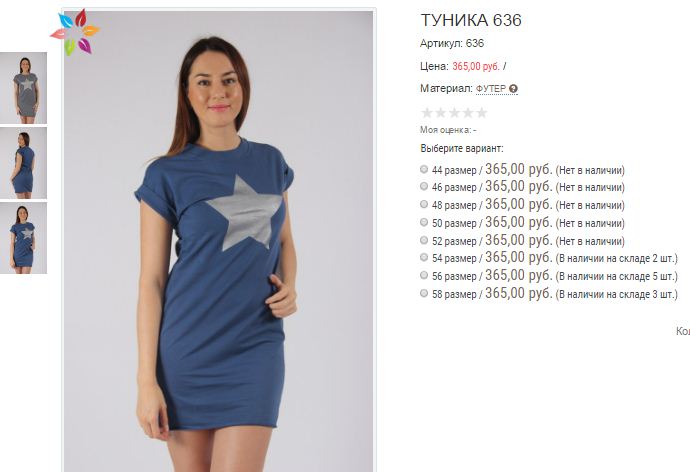Pick the 54 размер in-stock option
690x472 pixels.
point(424,257)
